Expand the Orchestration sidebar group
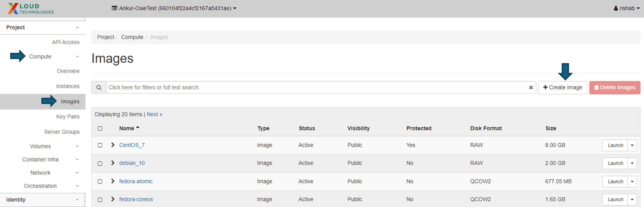Screen dimensions: 644x207 click(40, 186)
